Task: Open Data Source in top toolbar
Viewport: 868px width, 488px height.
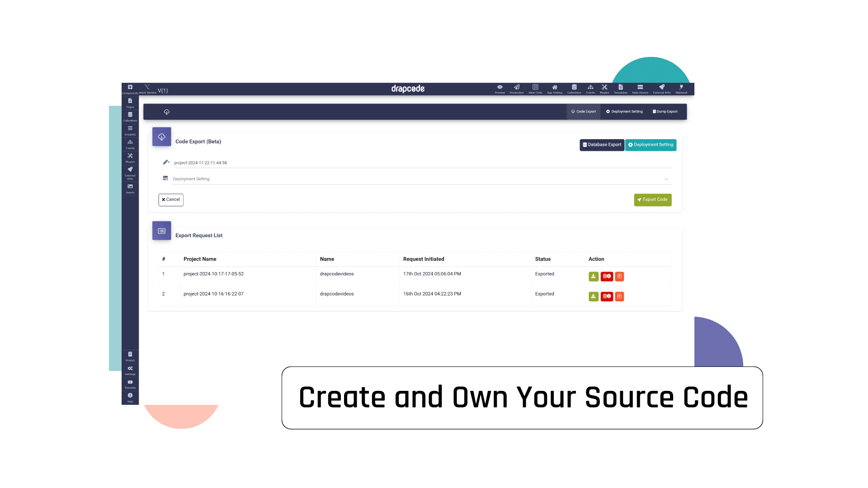Action: click(640, 89)
